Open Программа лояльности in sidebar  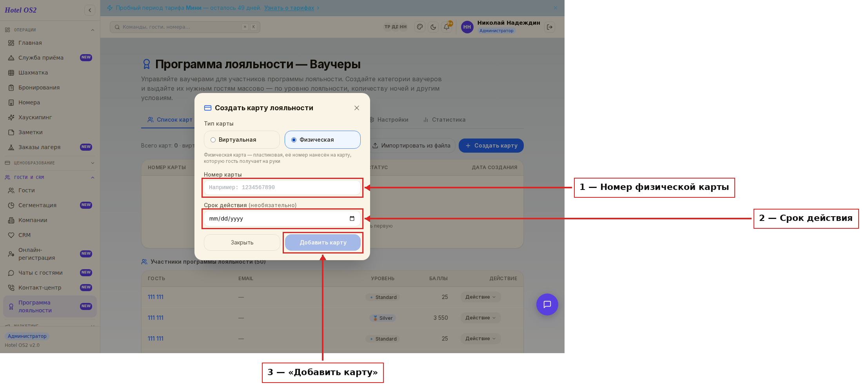pos(50,306)
